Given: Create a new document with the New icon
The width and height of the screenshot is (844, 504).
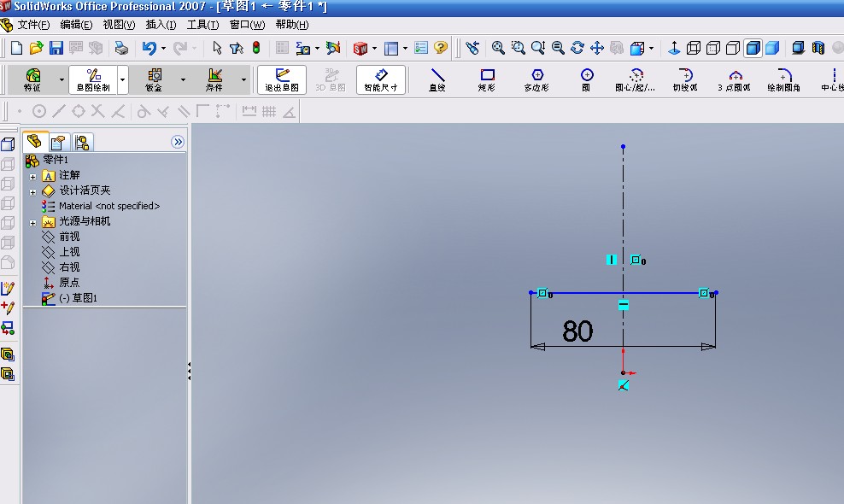Looking at the screenshot, I should [16, 48].
